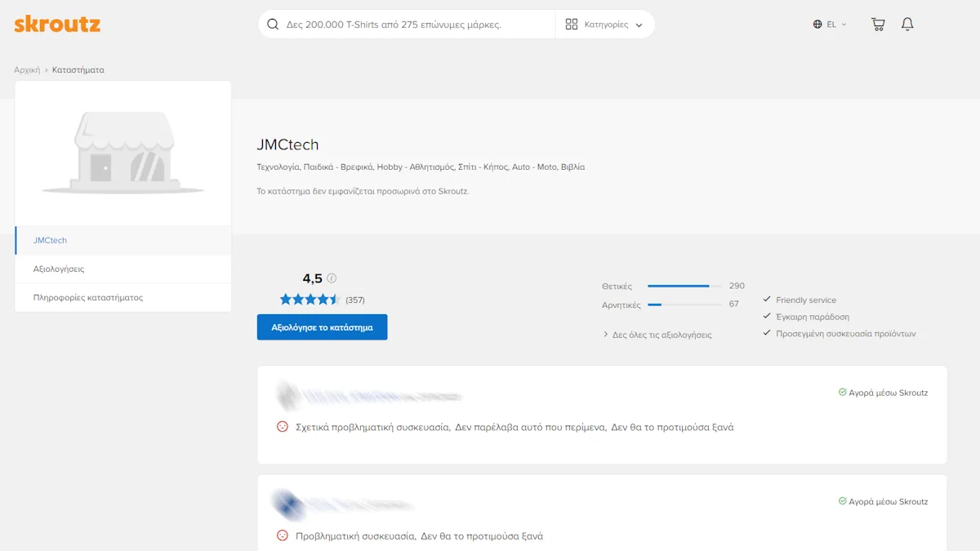Click the store unavailable notice text

363,191
